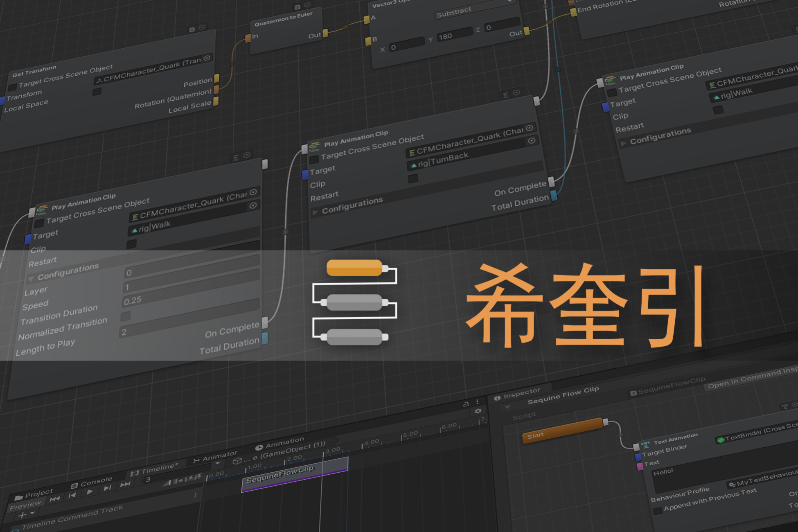The height and width of the screenshot is (532, 798).
Task: Jump to the Timeline end frame
Action: [x=125, y=485]
